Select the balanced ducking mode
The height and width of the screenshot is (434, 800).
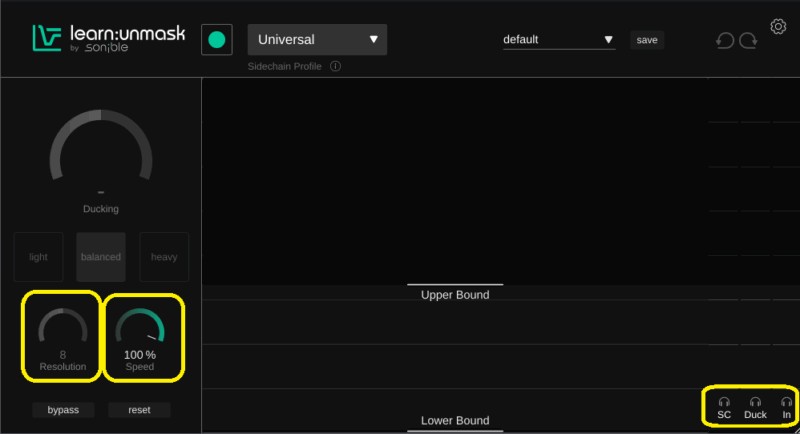point(101,257)
